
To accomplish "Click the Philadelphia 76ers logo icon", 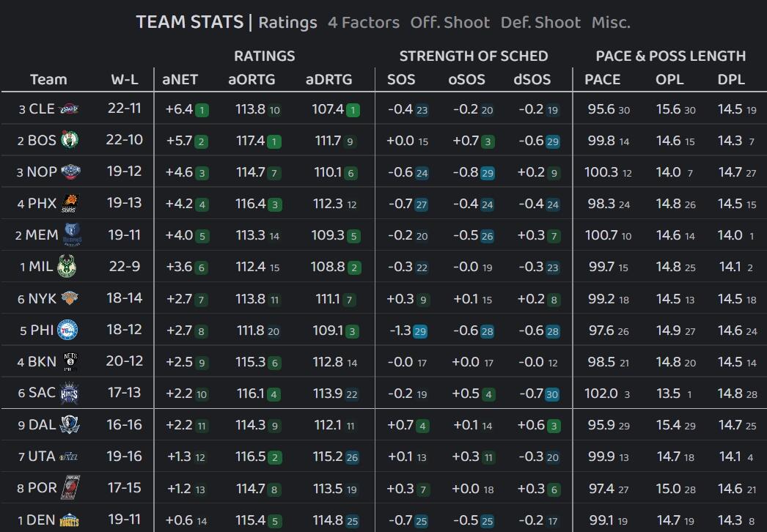I will pyautogui.click(x=67, y=330).
